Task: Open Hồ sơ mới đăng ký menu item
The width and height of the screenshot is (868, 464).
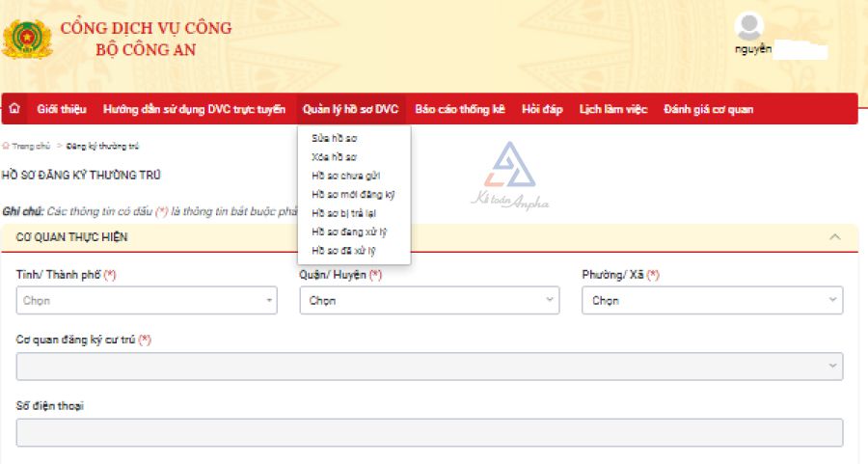Action: tap(353, 194)
